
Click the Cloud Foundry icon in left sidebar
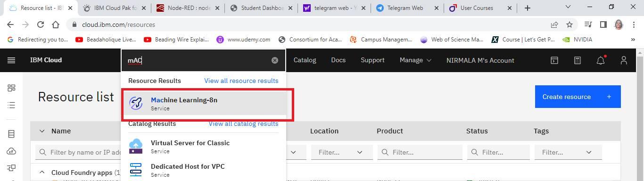coord(11,151)
